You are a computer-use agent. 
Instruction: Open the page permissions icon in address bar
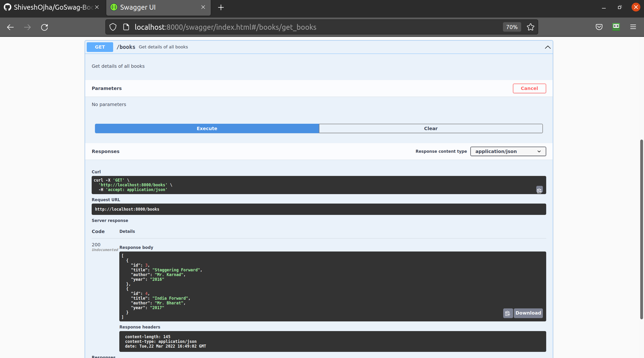126,27
